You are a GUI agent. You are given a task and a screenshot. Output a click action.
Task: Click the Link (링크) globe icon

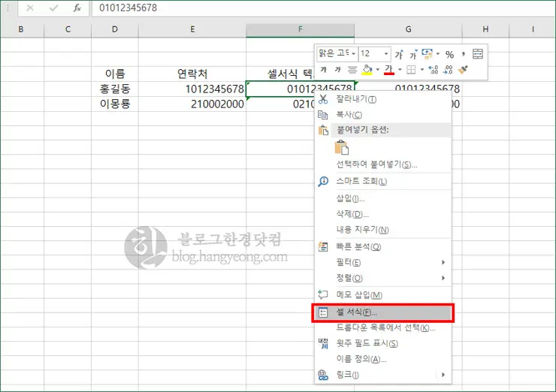click(323, 375)
